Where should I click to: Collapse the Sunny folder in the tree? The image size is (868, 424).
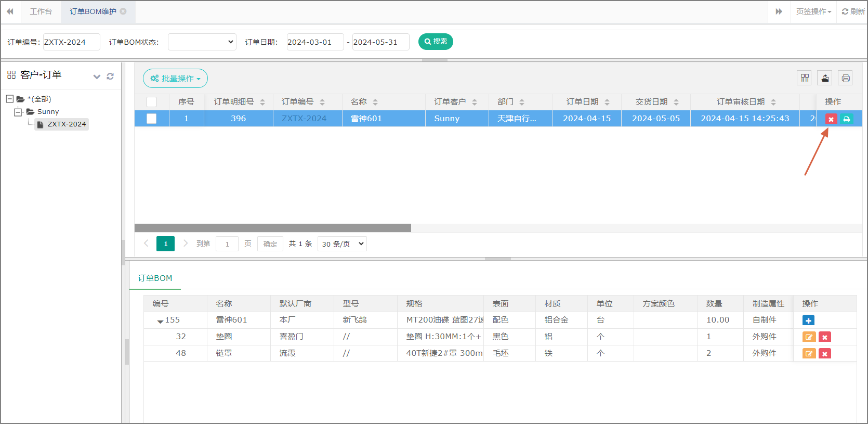pyautogui.click(x=18, y=112)
